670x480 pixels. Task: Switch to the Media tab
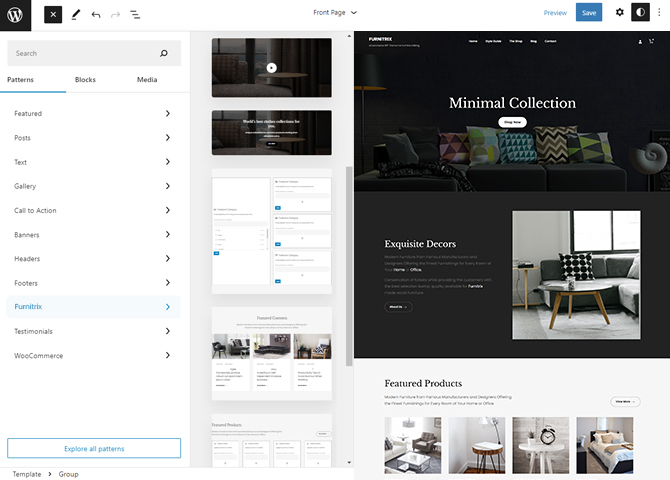(x=147, y=79)
